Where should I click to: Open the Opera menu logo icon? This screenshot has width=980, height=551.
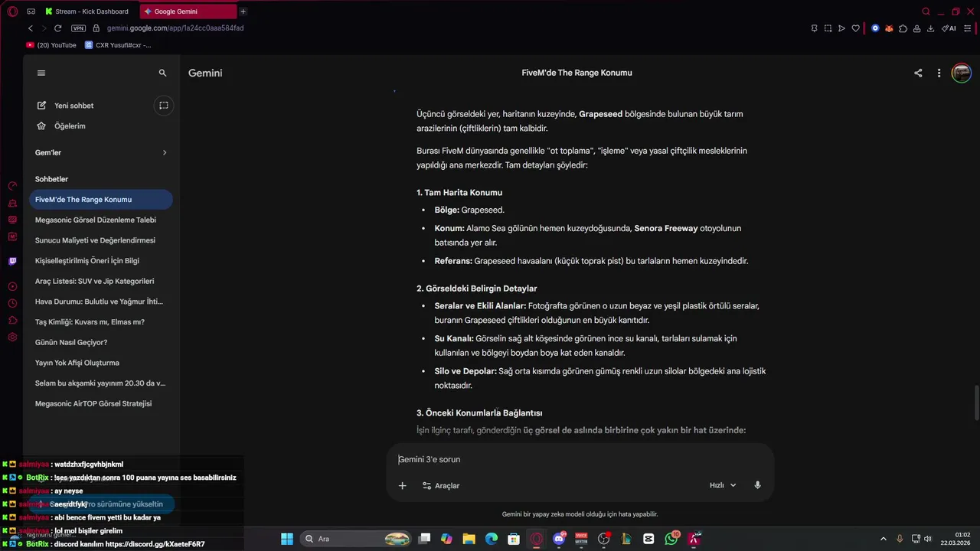[x=12, y=11]
